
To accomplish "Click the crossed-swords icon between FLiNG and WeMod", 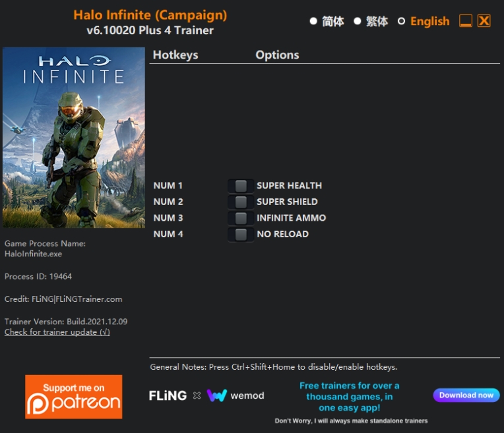I will 197,395.
